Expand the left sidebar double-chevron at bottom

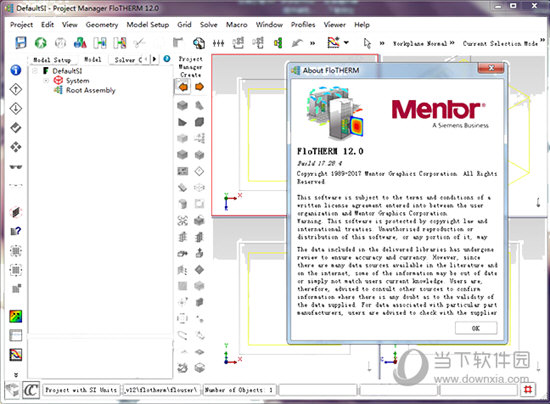(x=16, y=375)
